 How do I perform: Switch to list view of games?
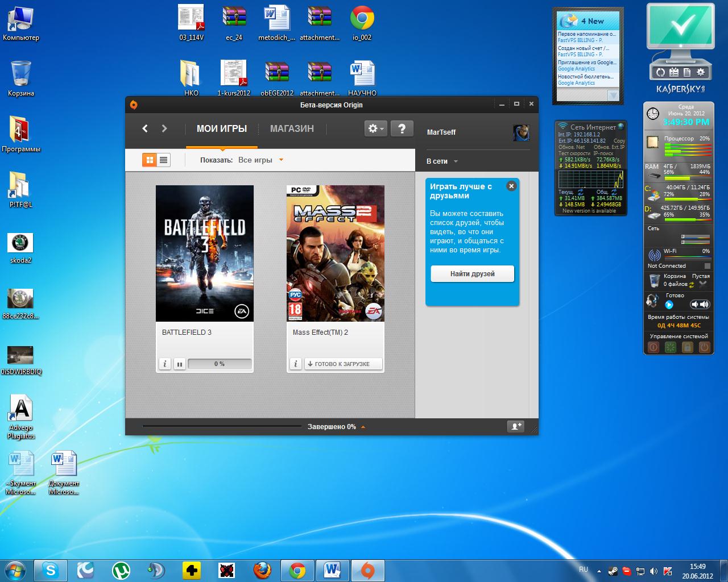point(163,160)
